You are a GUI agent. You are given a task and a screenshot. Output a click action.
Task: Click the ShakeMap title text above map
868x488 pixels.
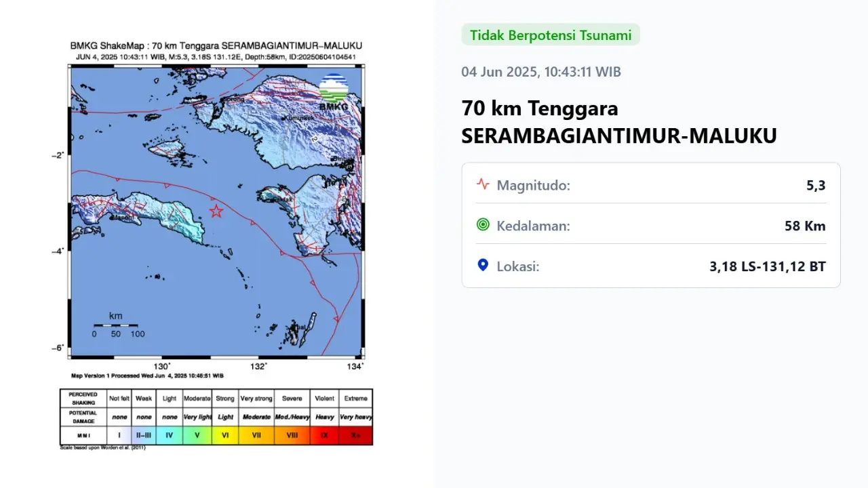(x=216, y=46)
